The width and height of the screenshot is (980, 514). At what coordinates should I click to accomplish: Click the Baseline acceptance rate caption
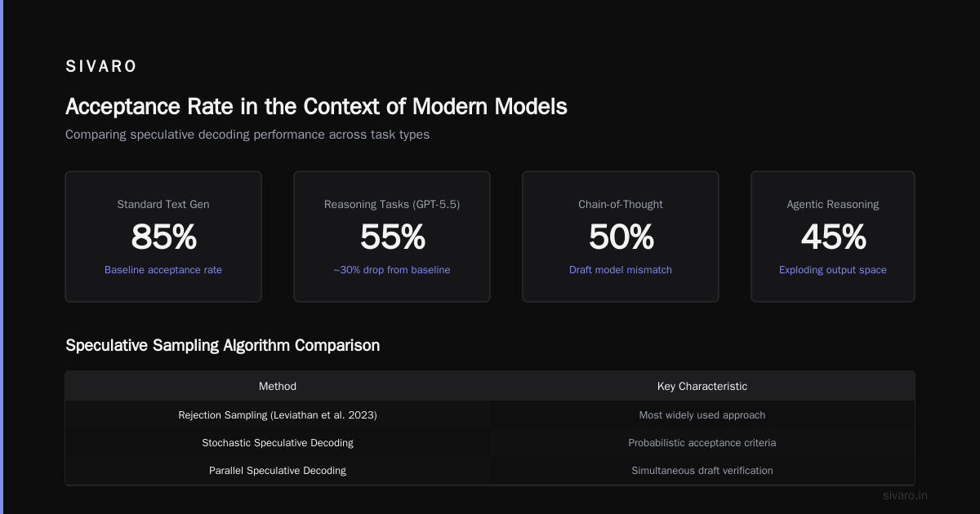coord(163,270)
